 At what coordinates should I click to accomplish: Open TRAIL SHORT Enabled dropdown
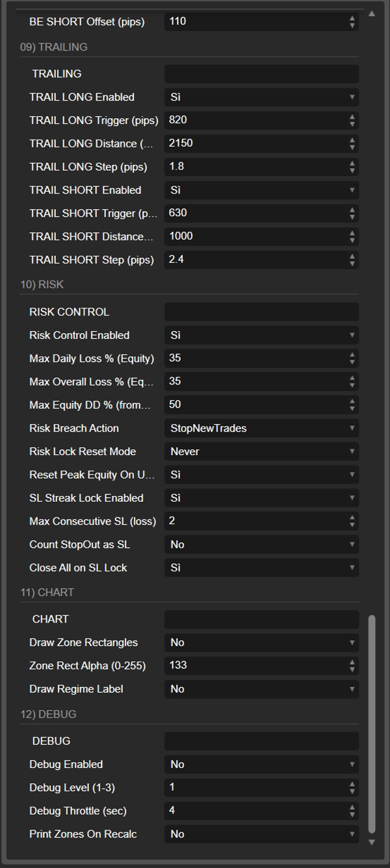(261, 190)
